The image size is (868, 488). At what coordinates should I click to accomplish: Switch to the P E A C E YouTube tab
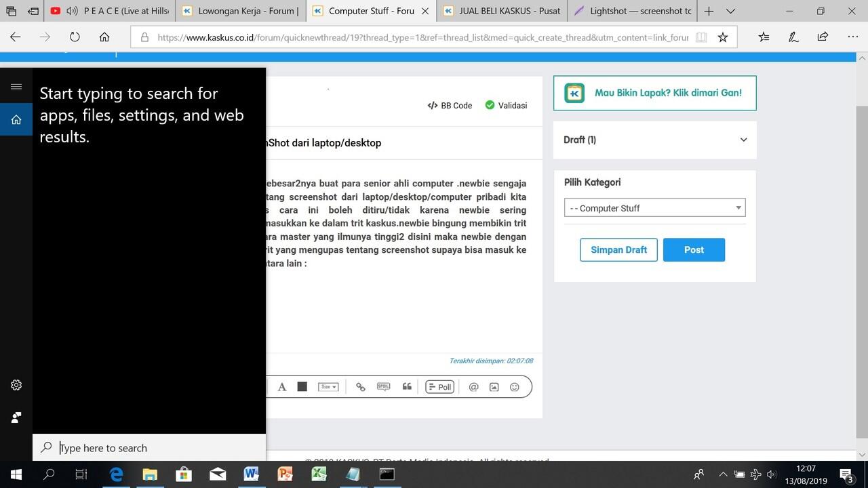[110, 11]
